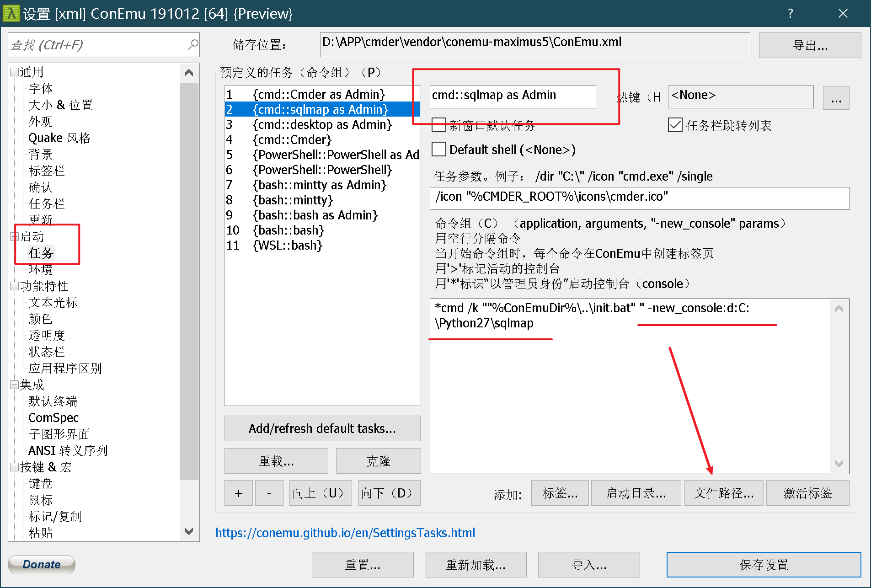
Task: Select the {bash::mintty} task in the list
Action: [292, 200]
